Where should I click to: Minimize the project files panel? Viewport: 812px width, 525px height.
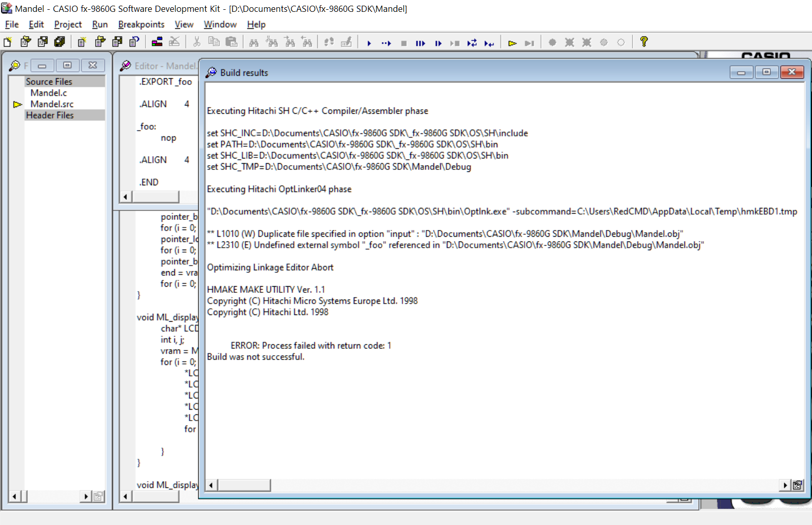pos(42,65)
